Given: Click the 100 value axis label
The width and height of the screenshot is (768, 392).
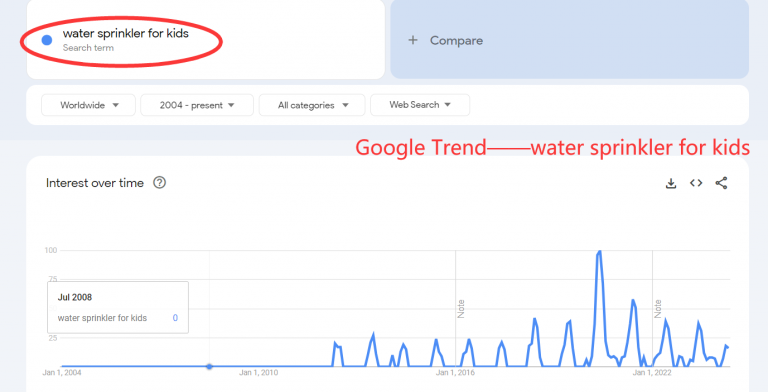Looking at the screenshot, I should coord(51,250).
